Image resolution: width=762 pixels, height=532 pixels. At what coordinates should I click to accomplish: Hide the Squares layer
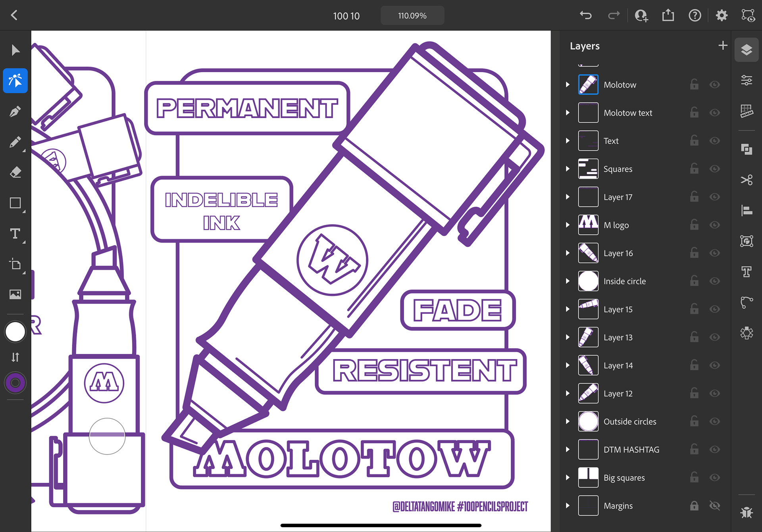tap(715, 169)
